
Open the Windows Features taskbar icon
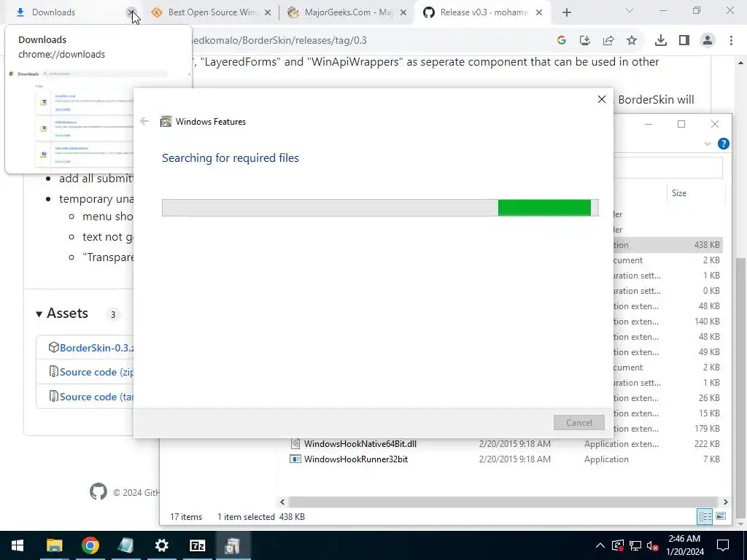click(x=233, y=545)
